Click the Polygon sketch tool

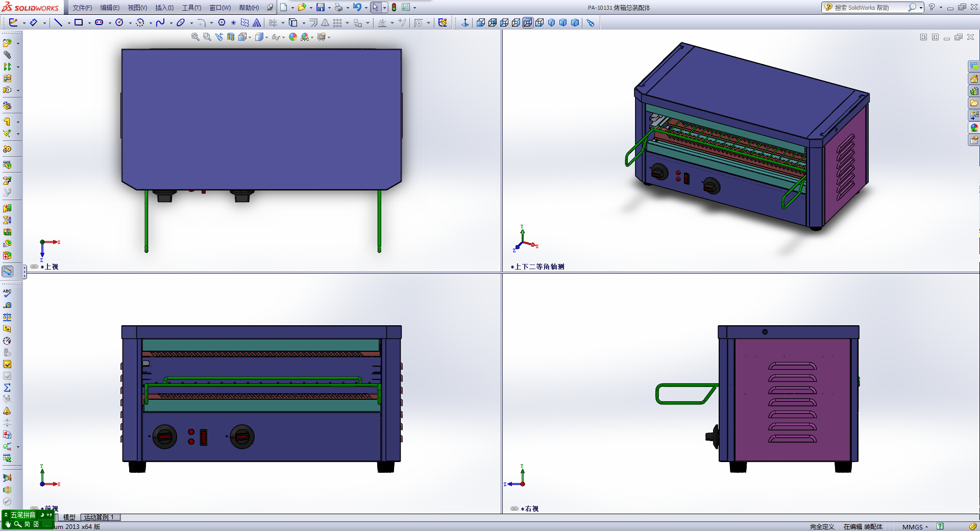(222, 22)
